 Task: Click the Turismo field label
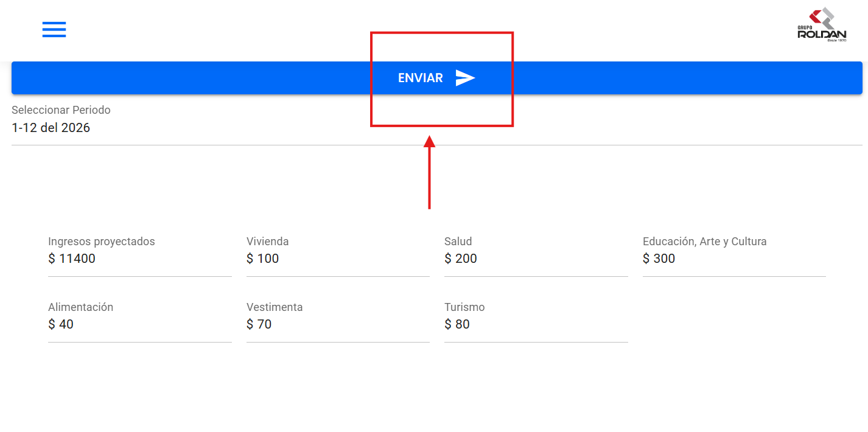pyautogui.click(x=464, y=307)
